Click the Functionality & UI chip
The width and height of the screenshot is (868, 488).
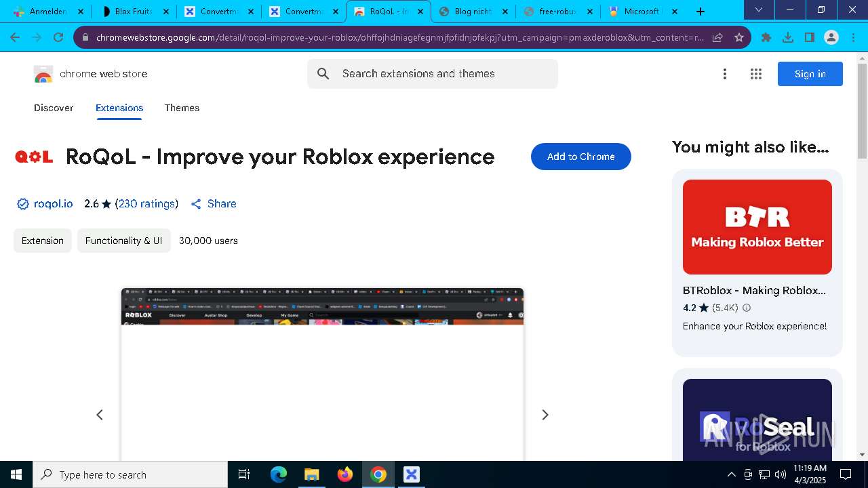124,241
